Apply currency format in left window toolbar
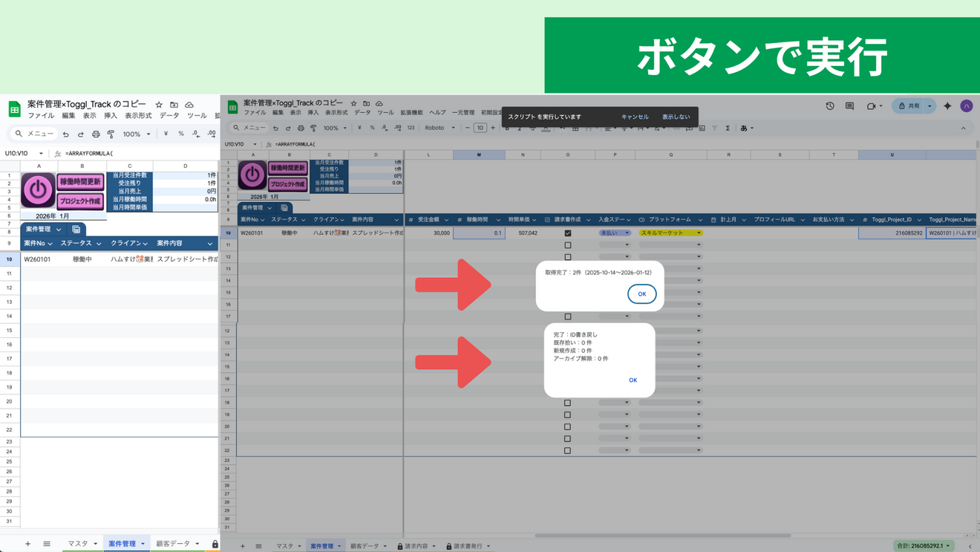This screenshot has width=980, height=552. pos(166,134)
